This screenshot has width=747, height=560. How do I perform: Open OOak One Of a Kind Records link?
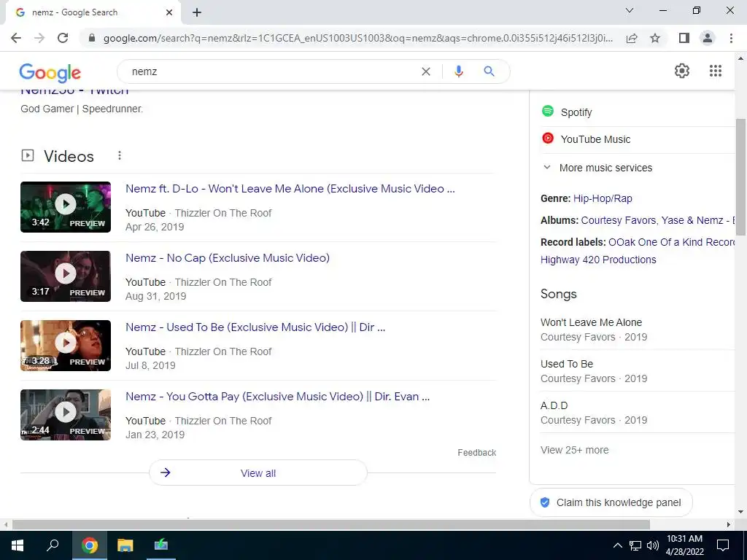(x=672, y=242)
